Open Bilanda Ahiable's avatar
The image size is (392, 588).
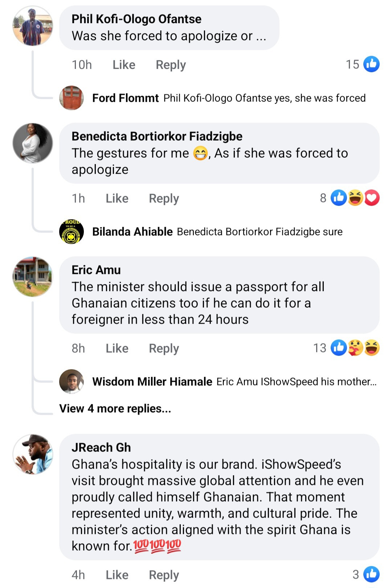point(72,231)
